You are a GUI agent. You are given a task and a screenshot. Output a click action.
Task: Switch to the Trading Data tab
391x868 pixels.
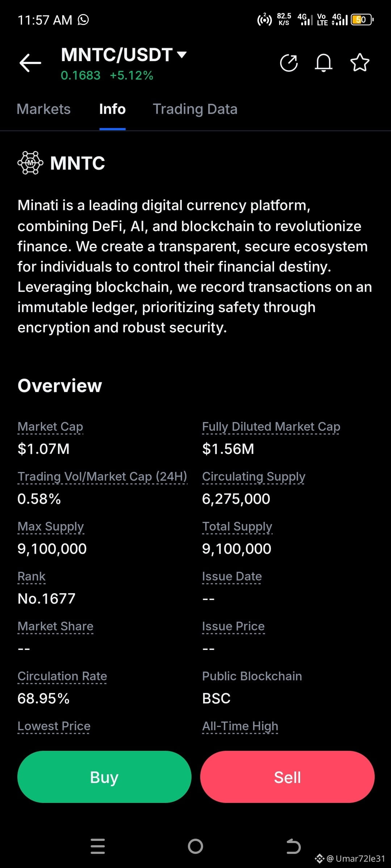[195, 109]
